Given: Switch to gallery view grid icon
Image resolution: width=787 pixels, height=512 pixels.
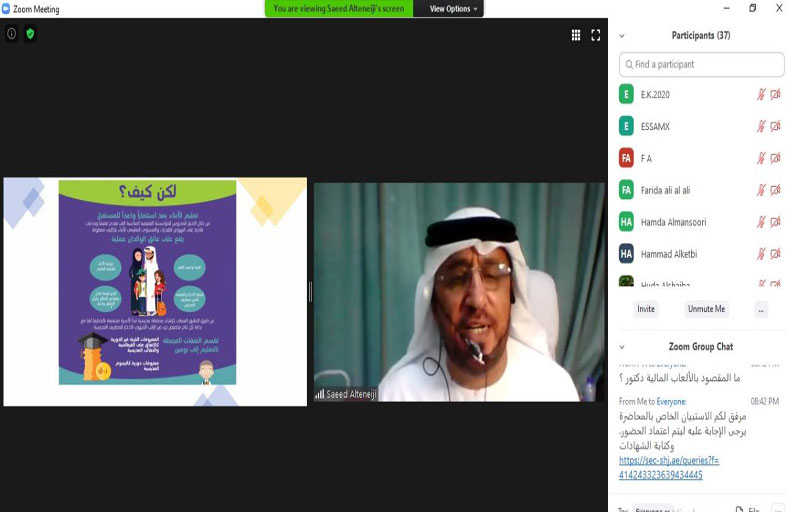Looking at the screenshot, I should (576, 35).
